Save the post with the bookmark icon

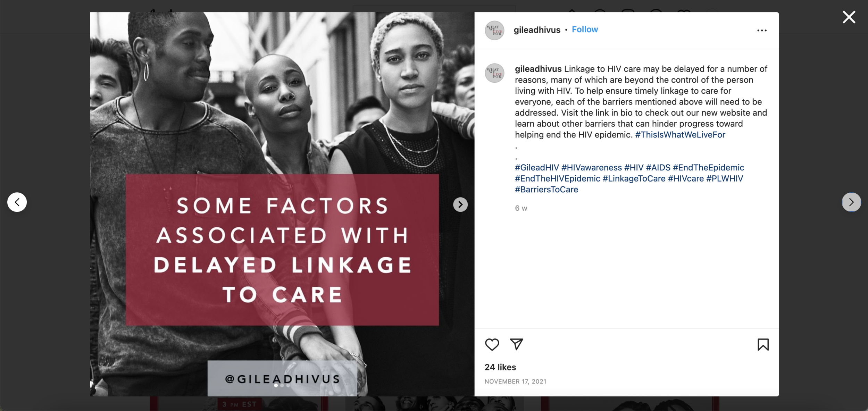pos(763,345)
